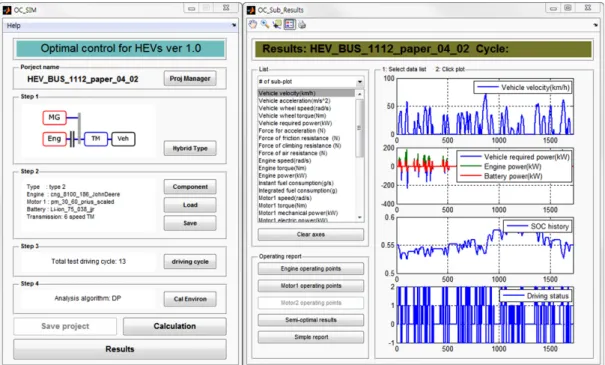The width and height of the screenshot is (605, 365).
Task: Click the power comparison plot axes
Action: [x=485, y=176]
